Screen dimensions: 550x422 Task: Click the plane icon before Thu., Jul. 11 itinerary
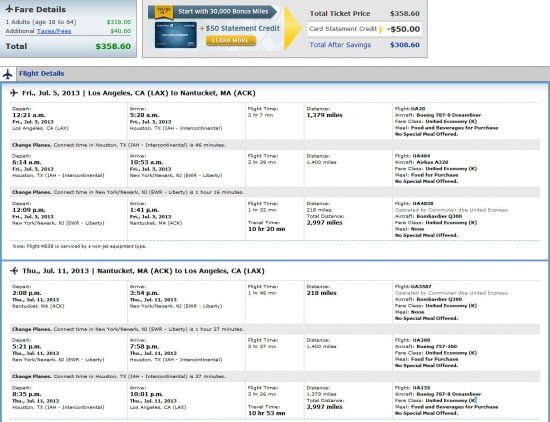click(14, 271)
